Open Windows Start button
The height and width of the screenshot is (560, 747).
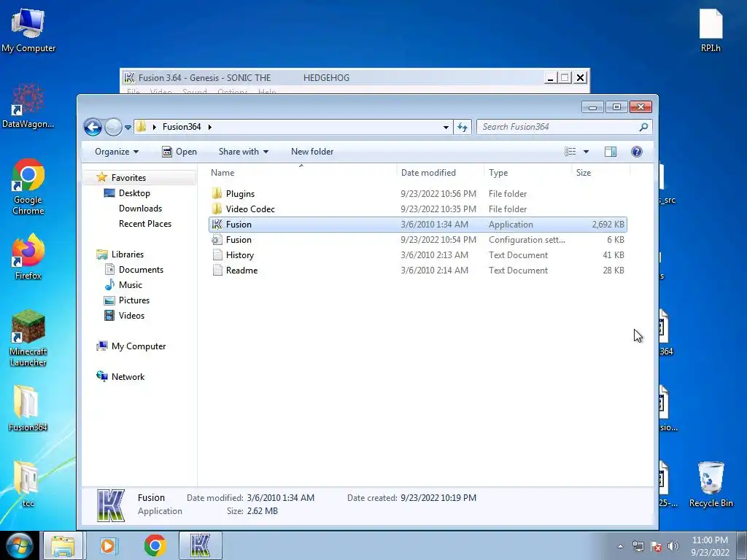click(20, 545)
